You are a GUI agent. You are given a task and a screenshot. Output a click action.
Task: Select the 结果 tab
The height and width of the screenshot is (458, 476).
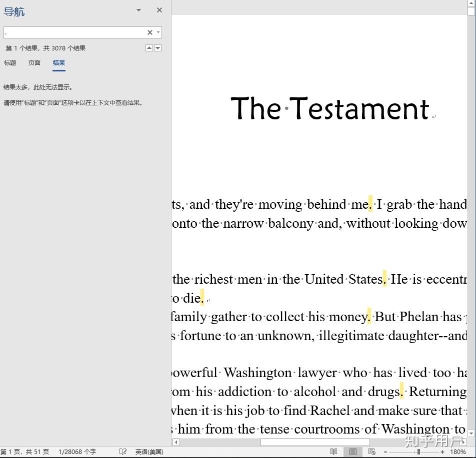(59, 63)
